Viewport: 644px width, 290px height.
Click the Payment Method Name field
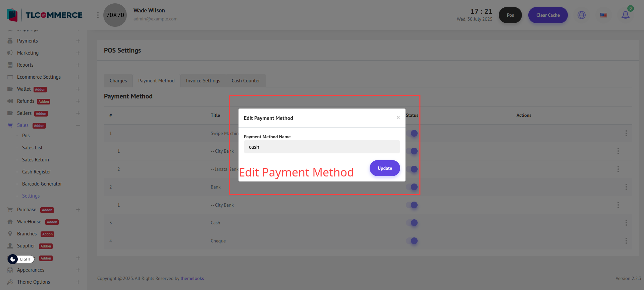[x=322, y=147]
